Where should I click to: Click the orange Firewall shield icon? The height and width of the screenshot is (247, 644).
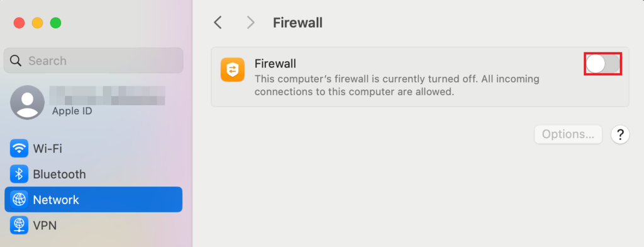pyautogui.click(x=233, y=69)
